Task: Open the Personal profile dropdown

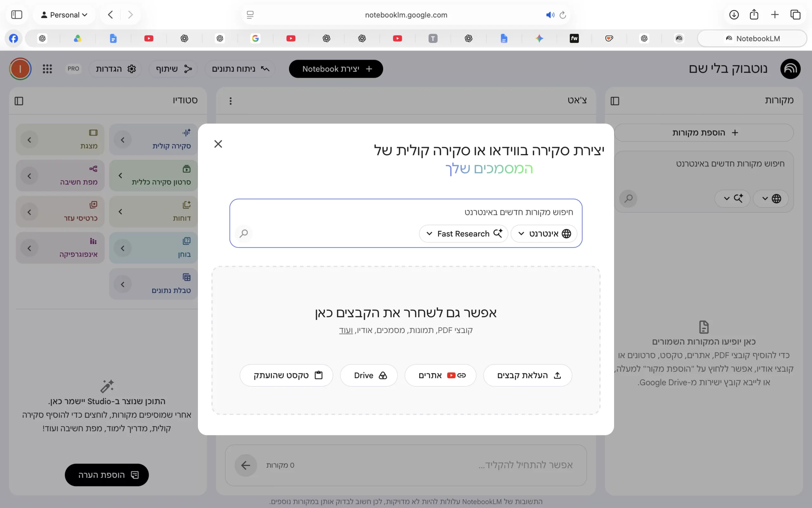Action: click(x=64, y=15)
